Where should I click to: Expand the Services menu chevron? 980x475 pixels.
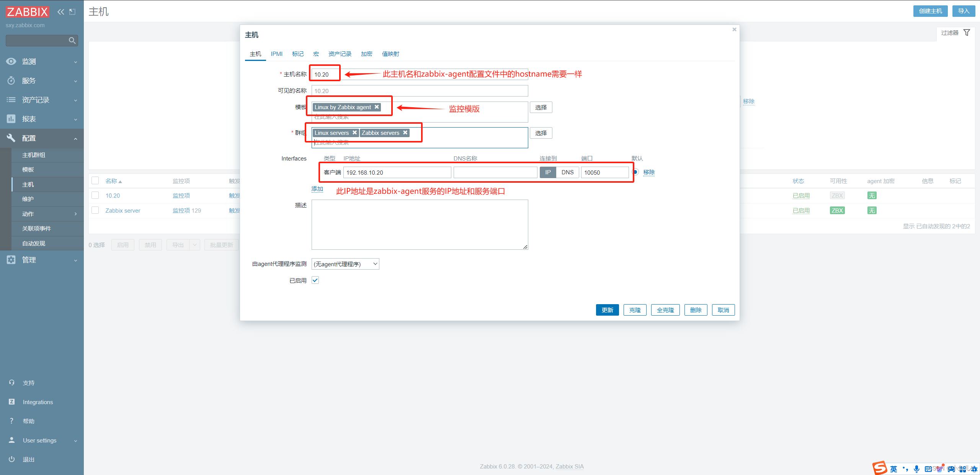tap(75, 81)
